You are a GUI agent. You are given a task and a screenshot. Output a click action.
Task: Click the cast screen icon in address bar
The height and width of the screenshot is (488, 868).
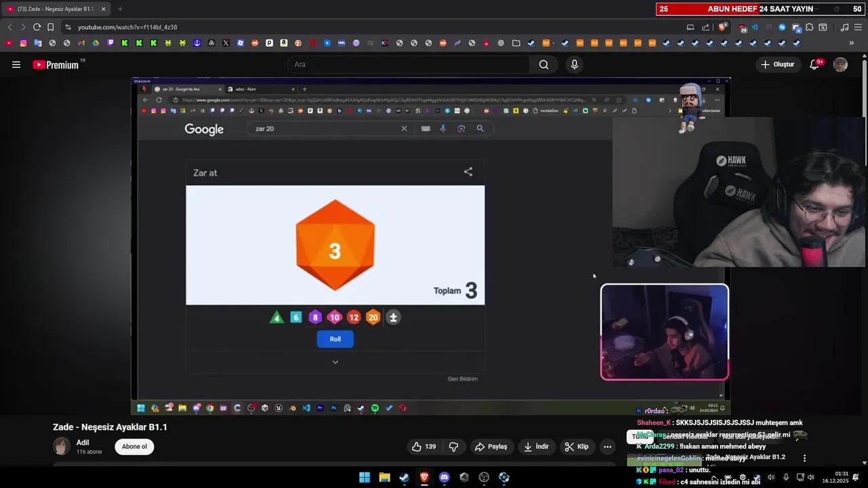[x=690, y=27]
